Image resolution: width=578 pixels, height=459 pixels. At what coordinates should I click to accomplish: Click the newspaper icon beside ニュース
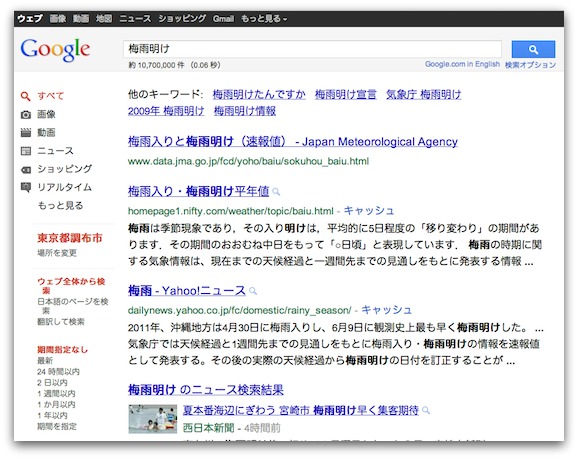click(25, 151)
